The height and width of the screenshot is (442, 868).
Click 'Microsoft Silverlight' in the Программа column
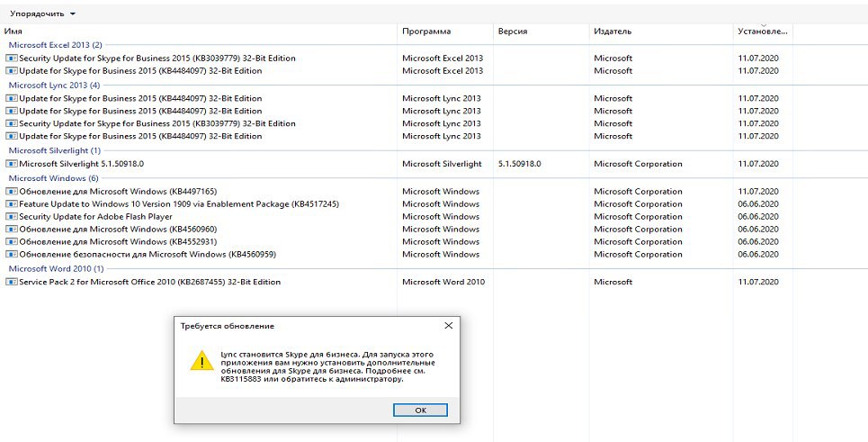(442, 164)
